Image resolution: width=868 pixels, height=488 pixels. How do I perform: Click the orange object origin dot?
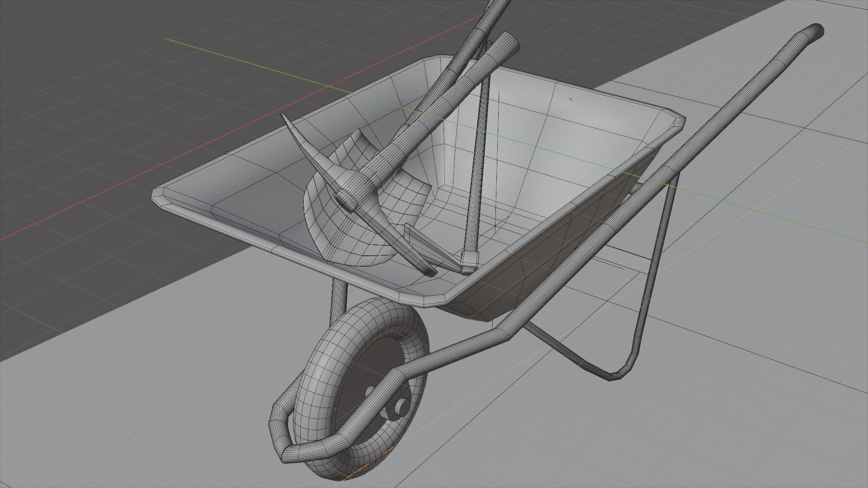[x=571, y=99]
